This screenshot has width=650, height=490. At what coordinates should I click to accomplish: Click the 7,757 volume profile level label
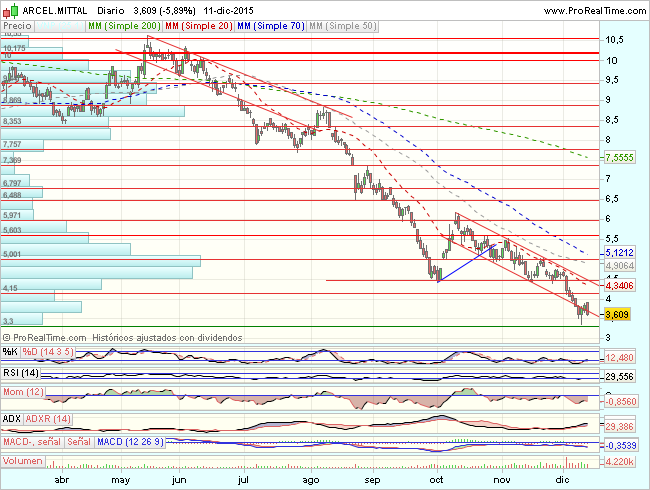(x=12, y=144)
